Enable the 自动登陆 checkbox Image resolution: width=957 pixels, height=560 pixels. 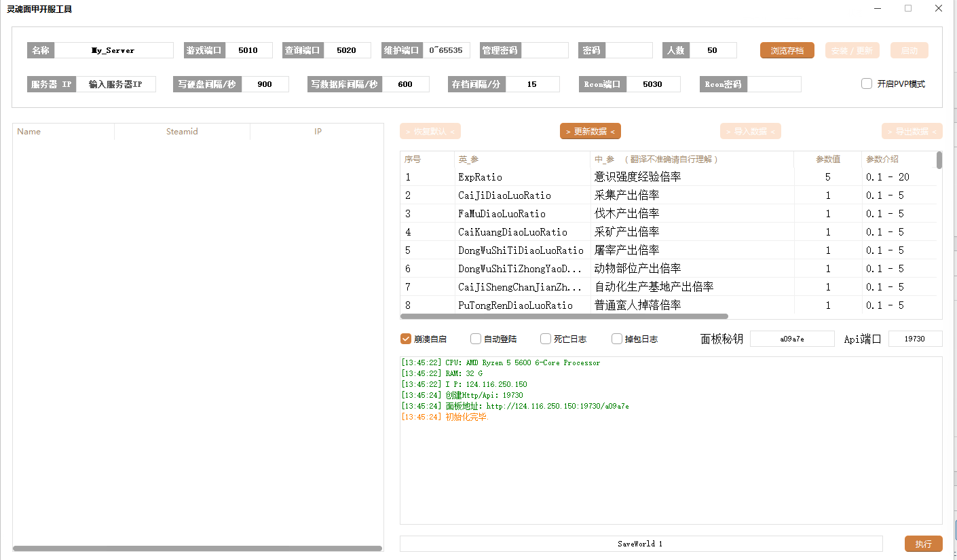click(476, 339)
